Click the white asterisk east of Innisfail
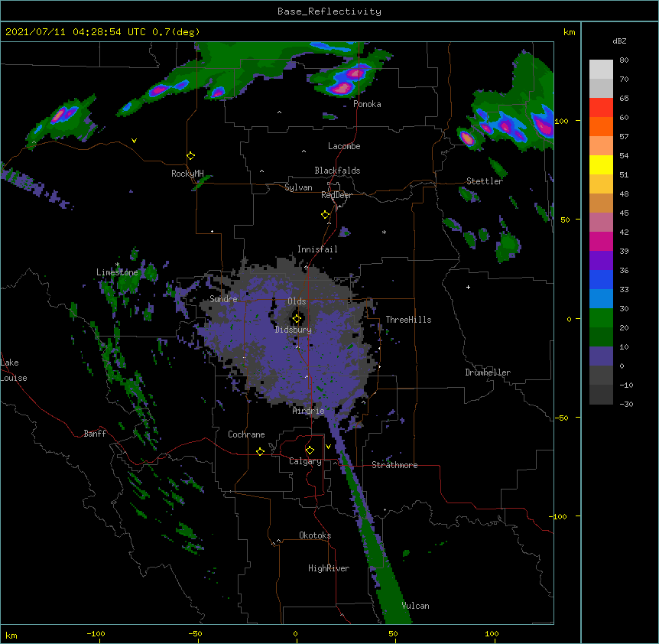Image resolution: width=659 pixels, height=644 pixels. (384, 232)
